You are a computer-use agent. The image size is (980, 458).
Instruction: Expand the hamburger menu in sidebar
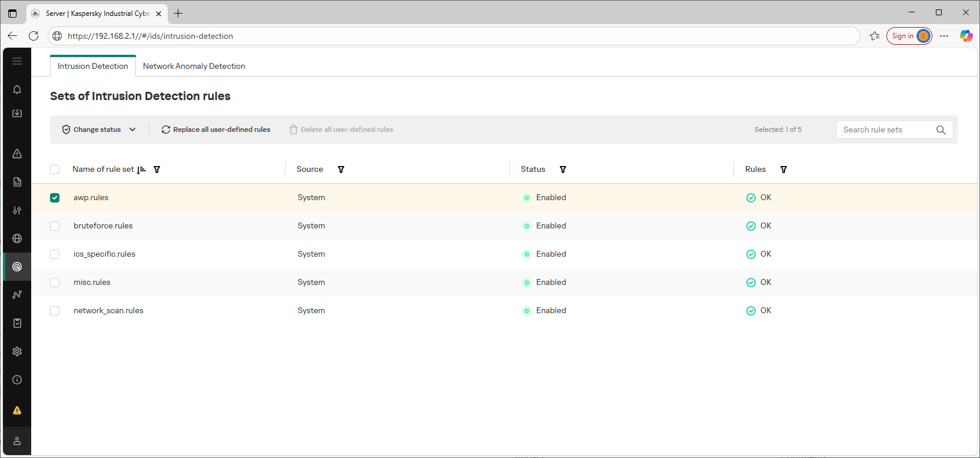coord(17,61)
